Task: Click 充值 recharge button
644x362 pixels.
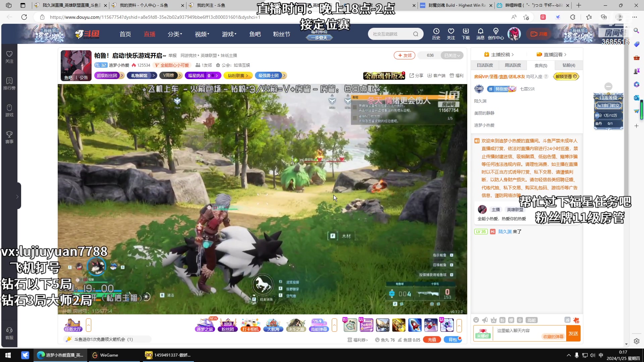Action: (432, 340)
